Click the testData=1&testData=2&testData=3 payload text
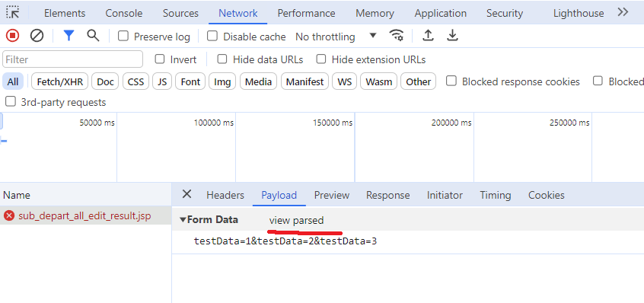The height and width of the screenshot is (303, 644). pos(285,241)
